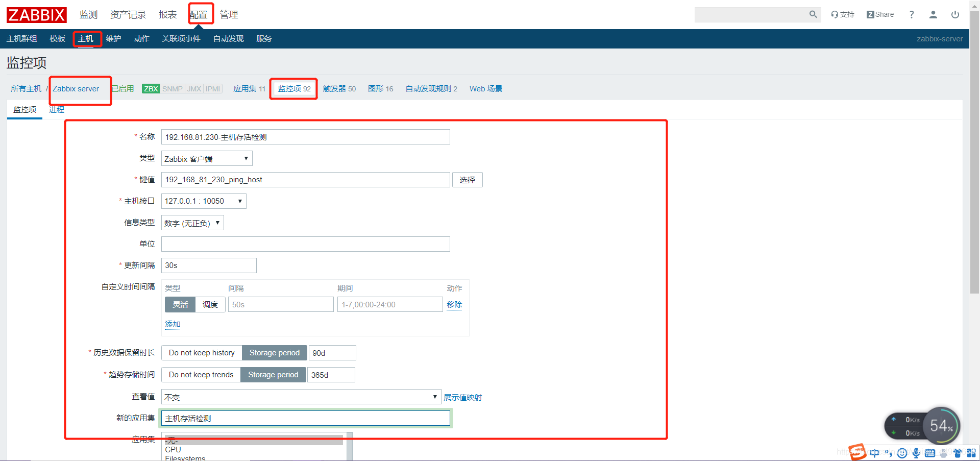This screenshot has height=461, width=980.
Task: Click the ZBX availability badge
Action: click(151, 89)
